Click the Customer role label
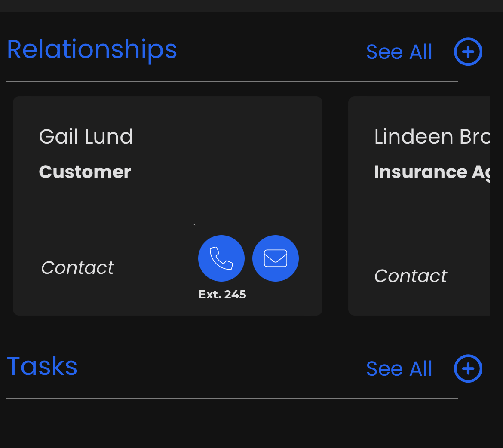Screen dimensions: 503x448 tap(85, 172)
